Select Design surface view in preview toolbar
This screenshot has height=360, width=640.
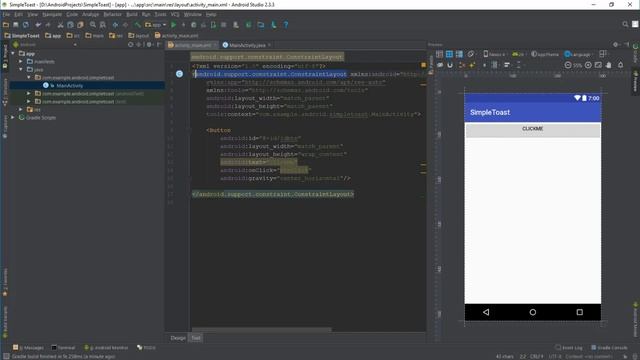pos(439,54)
